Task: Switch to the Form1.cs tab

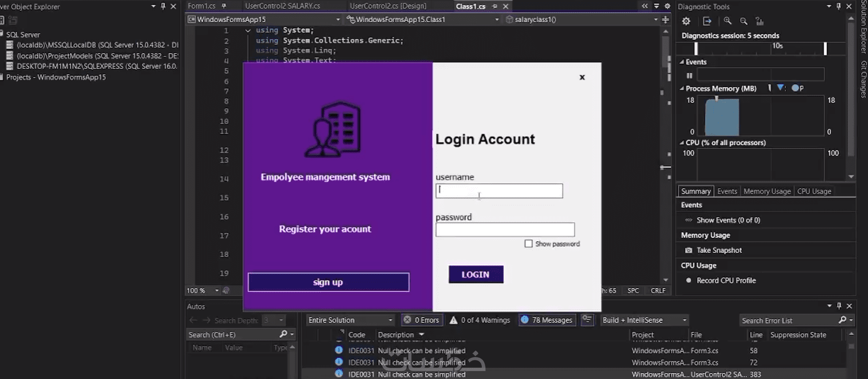Action: [201, 6]
